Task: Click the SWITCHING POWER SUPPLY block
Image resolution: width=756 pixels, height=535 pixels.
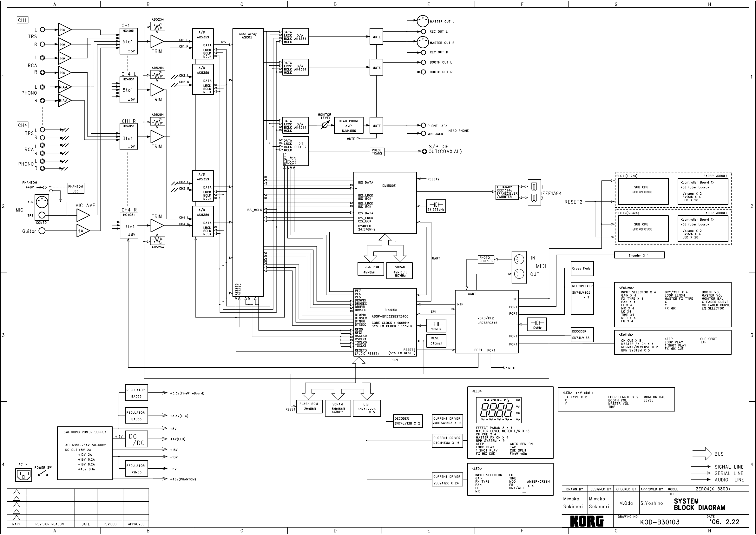Action: click(85, 453)
